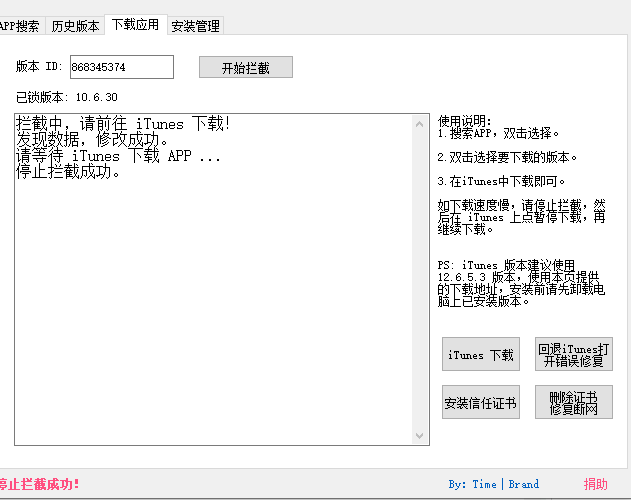Click instruction 2.双击选择要下载的版本。
Viewport: 631px width, 500px height.
507,157
